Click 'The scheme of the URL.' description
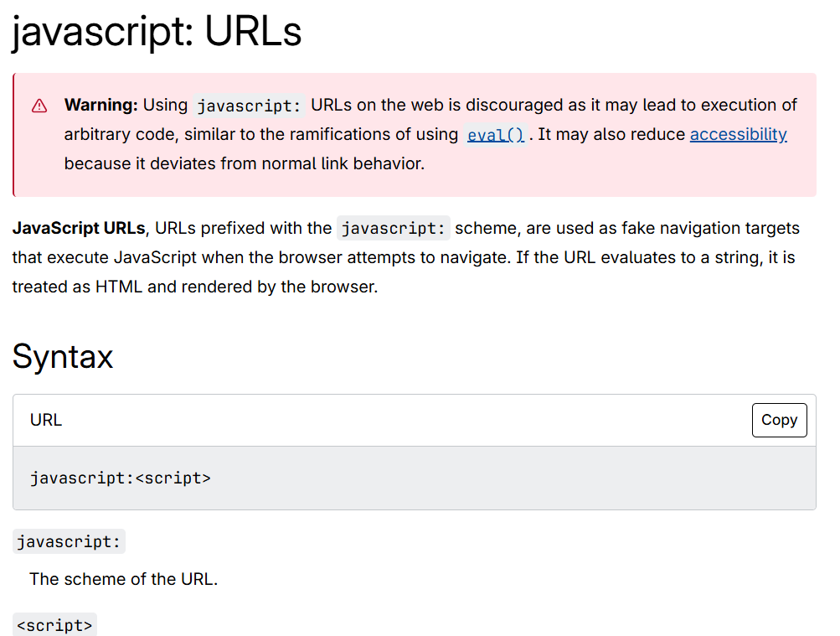Screen dimensions: 840x636 [124, 579]
